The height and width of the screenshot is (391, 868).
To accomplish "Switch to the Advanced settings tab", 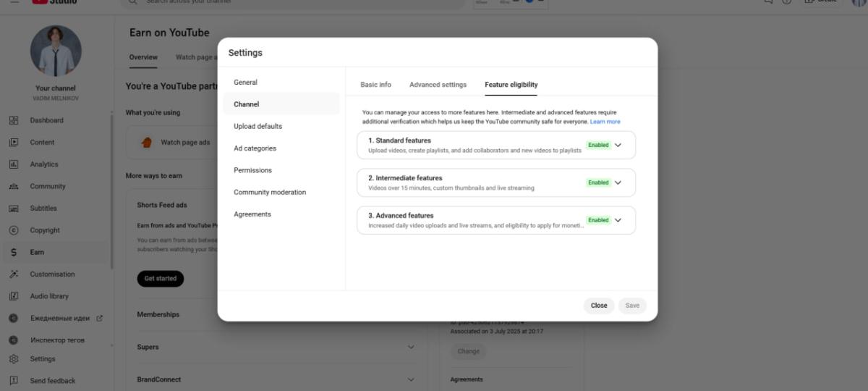I will pyautogui.click(x=438, y=85).
